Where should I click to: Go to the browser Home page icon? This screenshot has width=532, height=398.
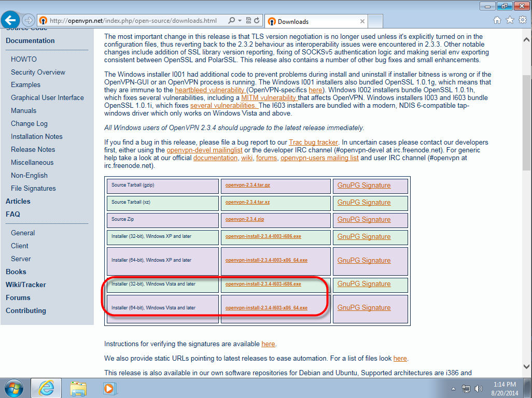tap(497, 20)
